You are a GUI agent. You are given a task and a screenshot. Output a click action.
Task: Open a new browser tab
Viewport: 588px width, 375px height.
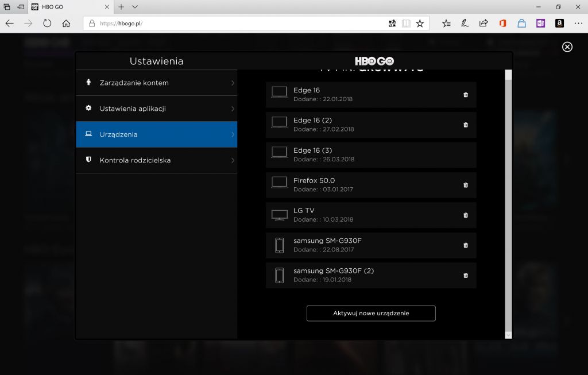pos(121,7)
